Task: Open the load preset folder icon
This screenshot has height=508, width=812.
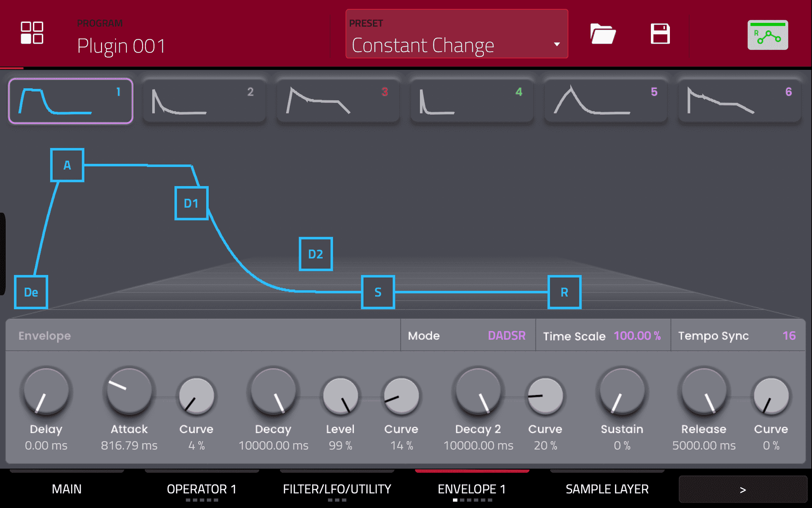Action: pos(602,34)
